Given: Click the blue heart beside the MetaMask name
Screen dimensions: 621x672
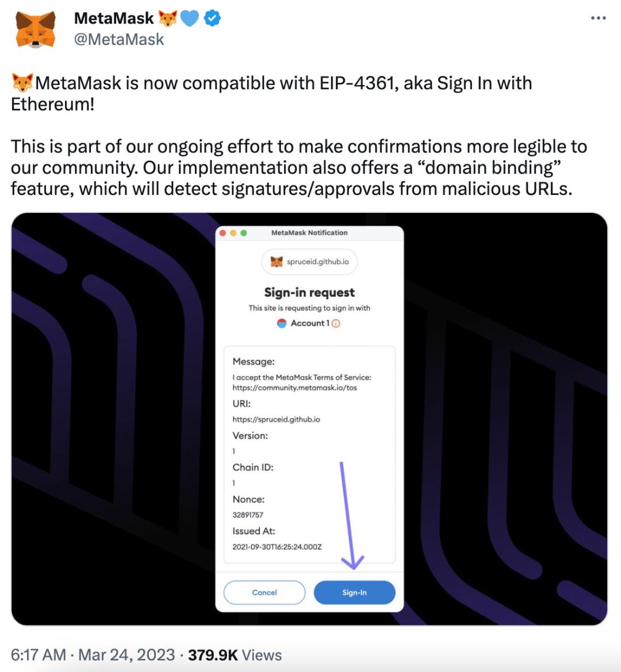Looking at the screenshot, I should pyautogui.click(x=189, y=19).
